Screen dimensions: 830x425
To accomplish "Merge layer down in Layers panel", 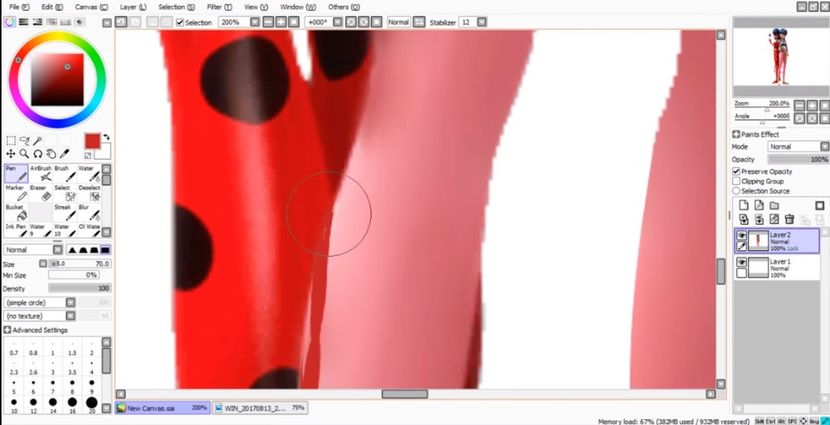I will click(x=759, y=219).
